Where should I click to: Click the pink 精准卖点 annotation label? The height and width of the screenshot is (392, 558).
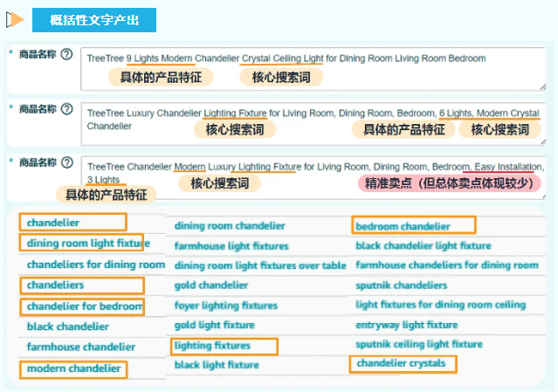point(449,183)
